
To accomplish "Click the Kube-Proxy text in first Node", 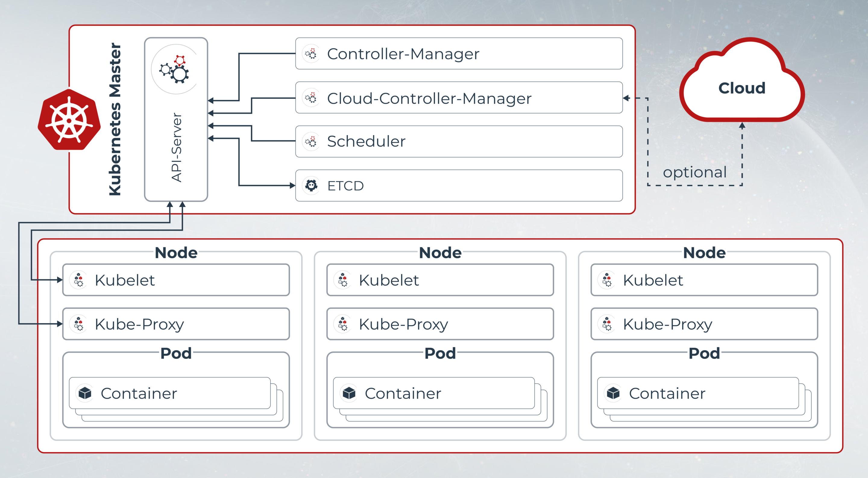I will (140, 325).
